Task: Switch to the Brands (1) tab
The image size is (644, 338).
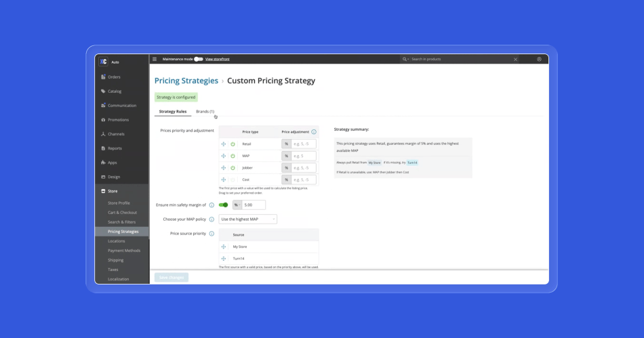Action: point(205,111)
